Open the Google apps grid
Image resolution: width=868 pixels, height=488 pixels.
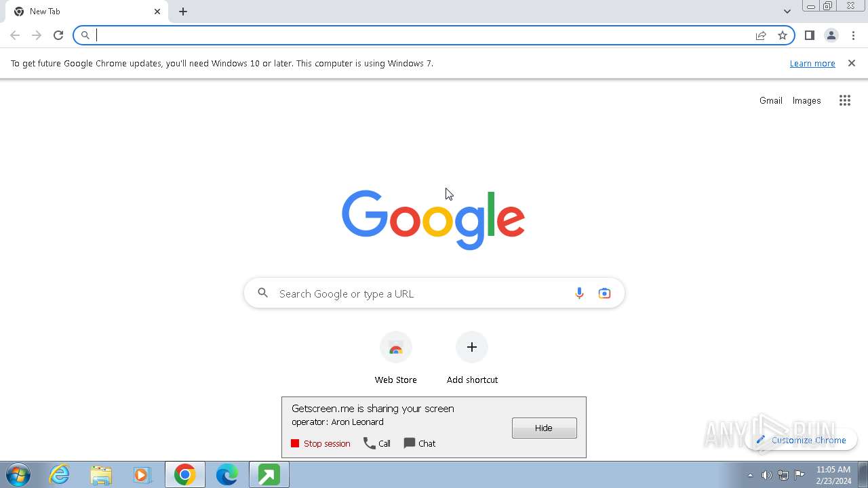click(845, 100)
